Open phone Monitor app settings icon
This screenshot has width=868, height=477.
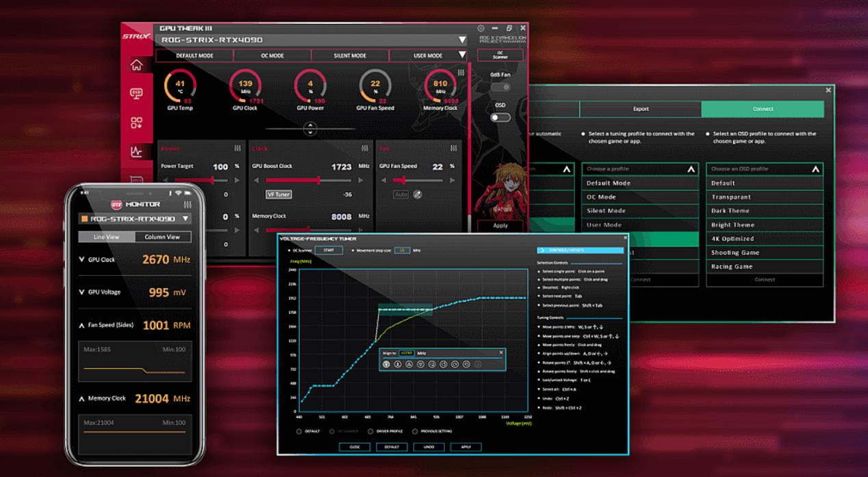188,205
